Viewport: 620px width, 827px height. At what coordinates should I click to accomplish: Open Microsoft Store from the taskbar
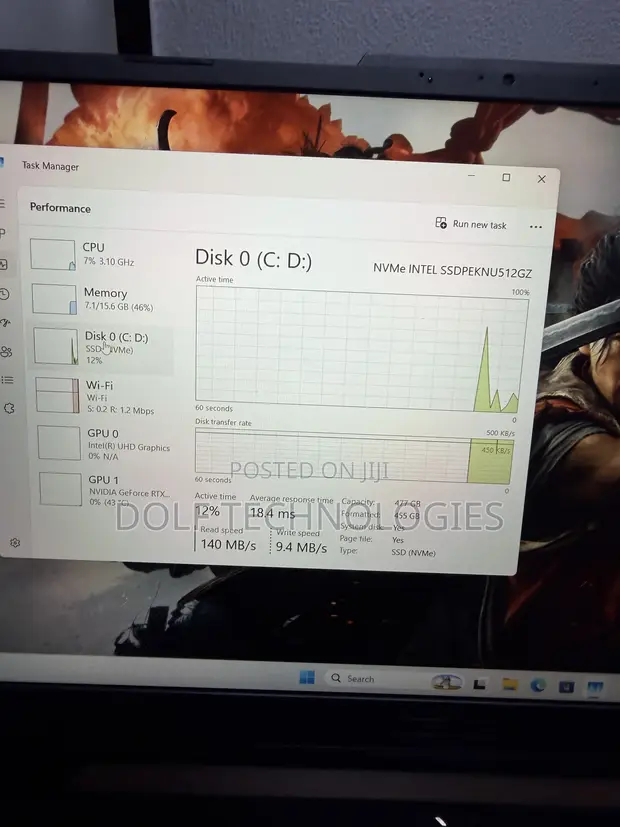[x=566, y=687]
